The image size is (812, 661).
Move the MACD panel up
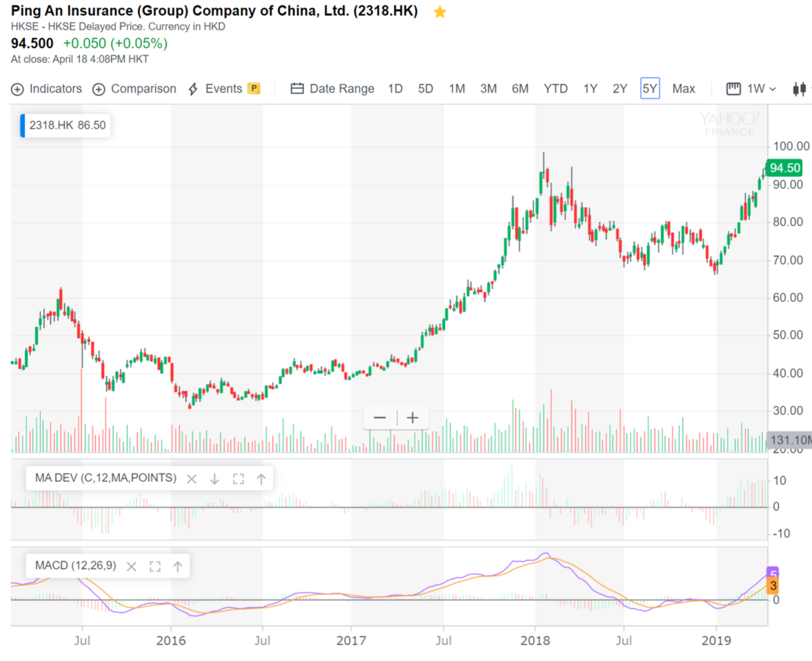pyautogui.click(x=178, y=567)
